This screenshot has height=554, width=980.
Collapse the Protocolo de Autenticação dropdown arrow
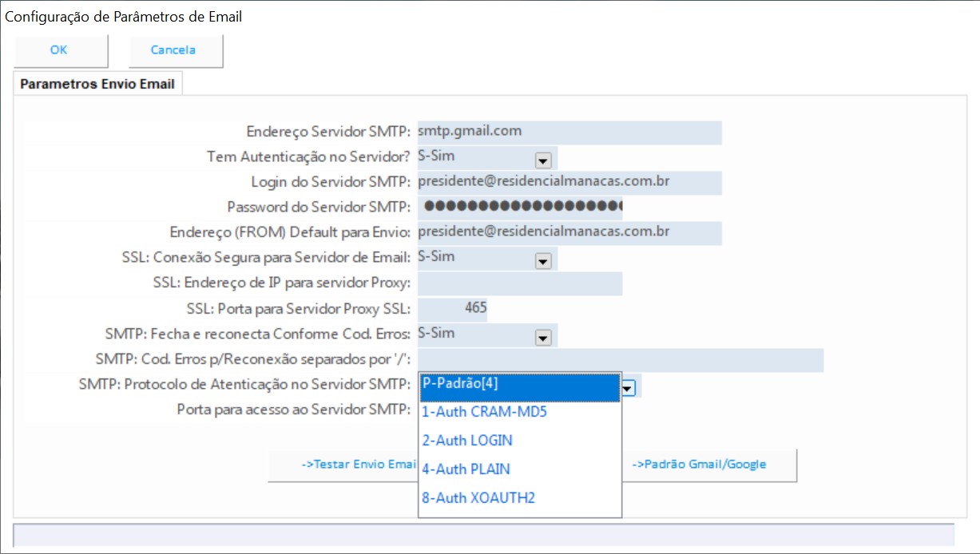(x=629, y=388)
